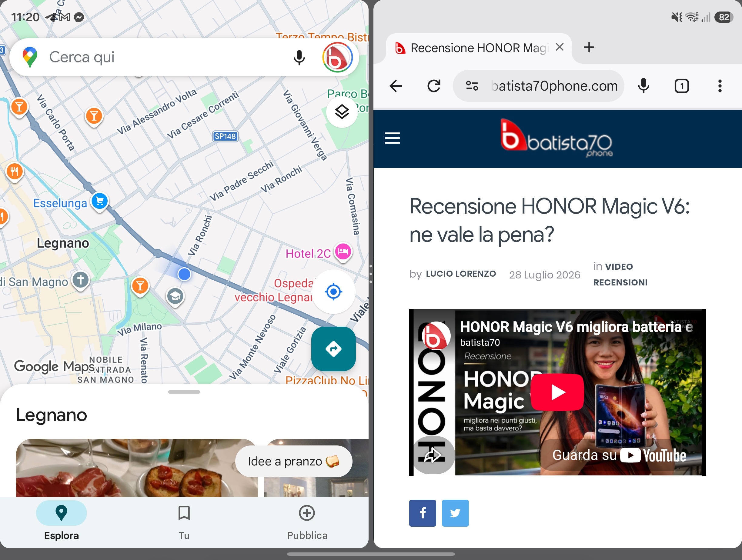This screenshot has height=560, width=742.
Task: Tap the Legnano city label on map
Action: point(63,243)
